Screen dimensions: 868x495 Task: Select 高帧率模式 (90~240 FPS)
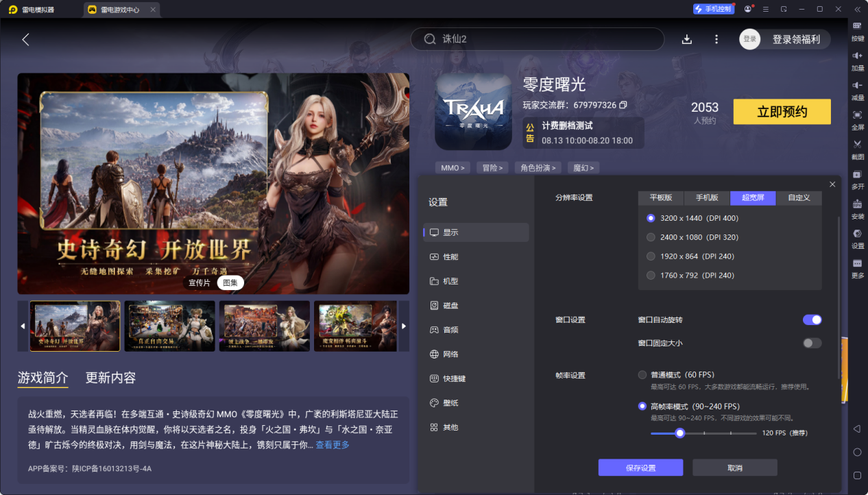[x=642, y=406]
